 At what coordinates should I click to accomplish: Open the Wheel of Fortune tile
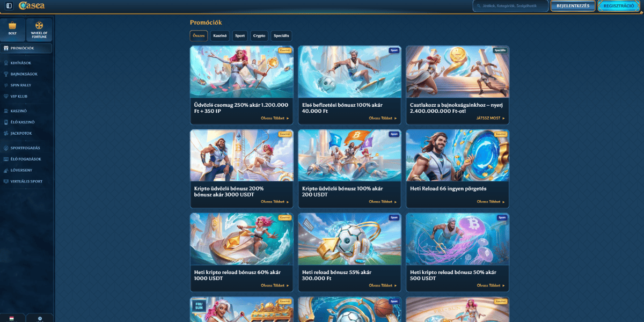point(39,29)
